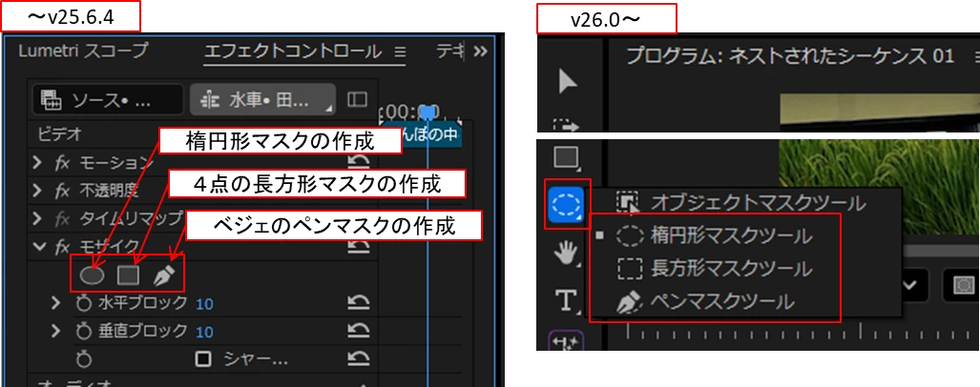The height and width of the screenshot is (387, 980).
Task: Toggle the モザイク fx on/off badge
Action: pyautogui.click(x=62, y=247)
